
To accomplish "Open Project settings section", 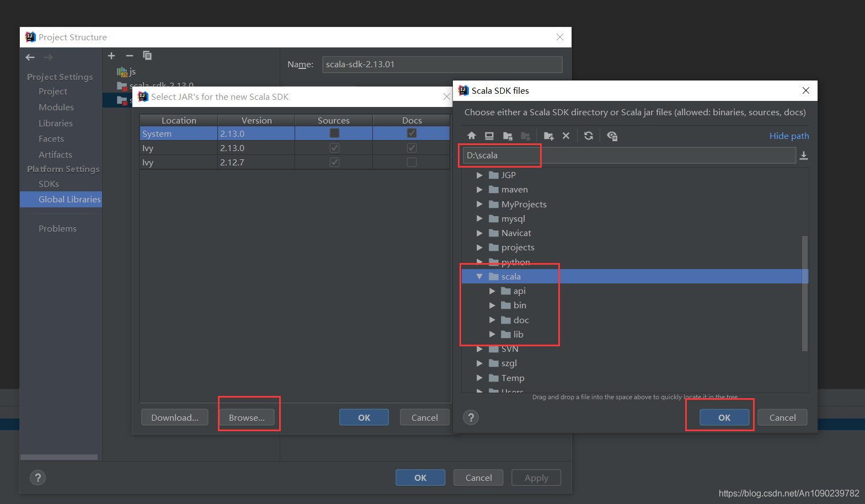I will pyautogui.click(x=53, y=92).
